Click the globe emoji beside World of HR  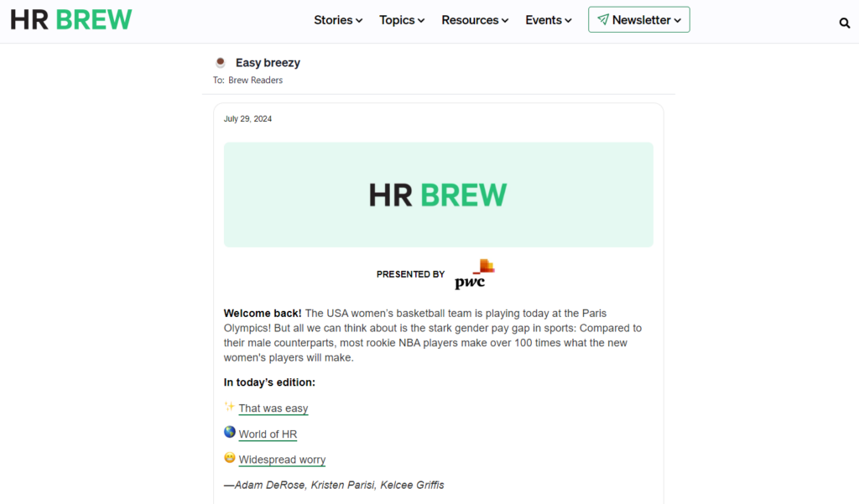click(230, 432)
